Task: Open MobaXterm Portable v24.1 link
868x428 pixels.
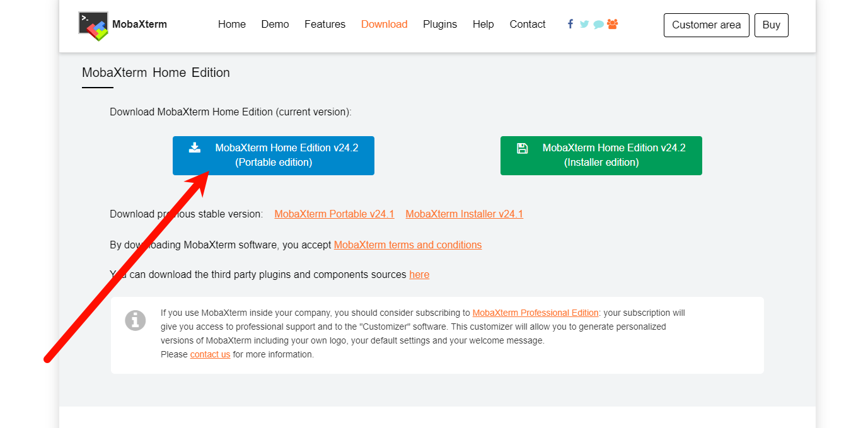Action: (335, 214)
